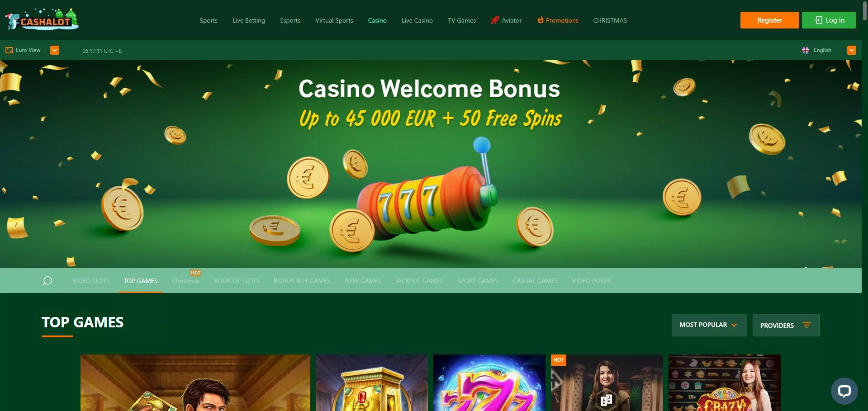
Task: Click the UK flag language icon
Action: [806, 50]
